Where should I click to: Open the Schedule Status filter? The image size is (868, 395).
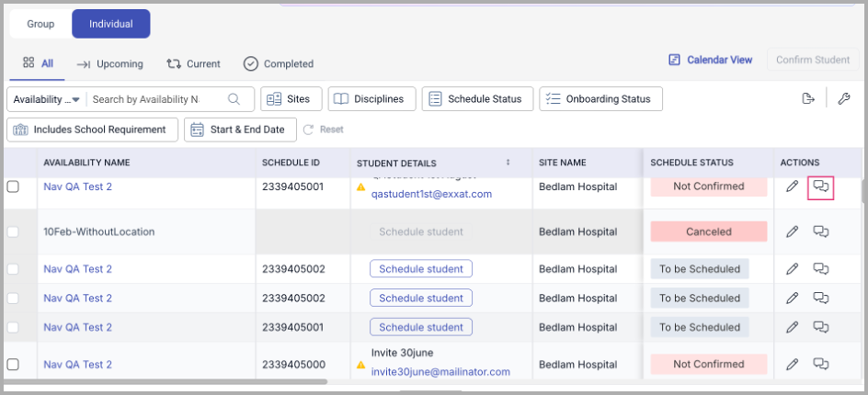pyautogui.click(x=478, y=99)
